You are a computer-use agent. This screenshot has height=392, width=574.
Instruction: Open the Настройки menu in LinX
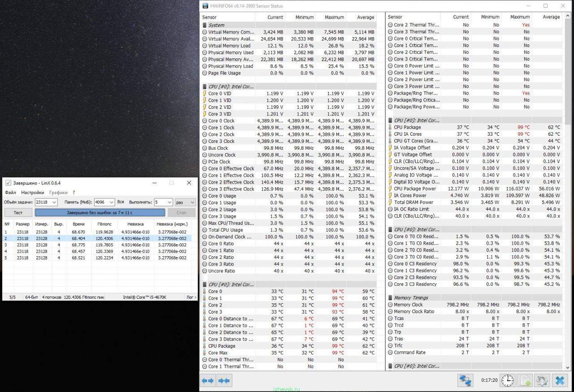click(33, 193)
